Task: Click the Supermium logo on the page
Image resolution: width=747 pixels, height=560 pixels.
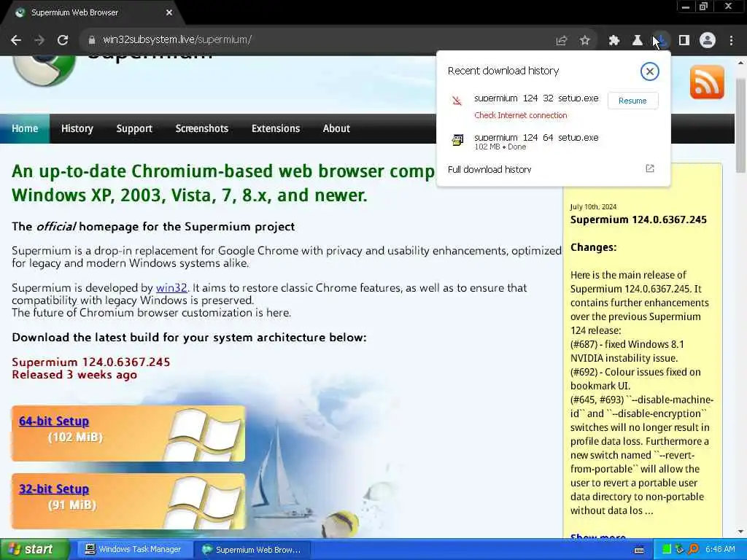Action: (x=44, y=71)
